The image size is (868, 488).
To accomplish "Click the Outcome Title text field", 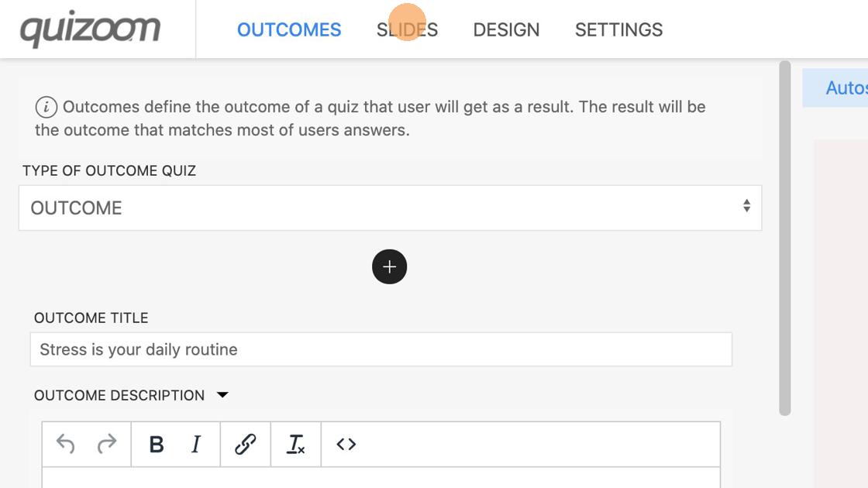I will (381, 349).
